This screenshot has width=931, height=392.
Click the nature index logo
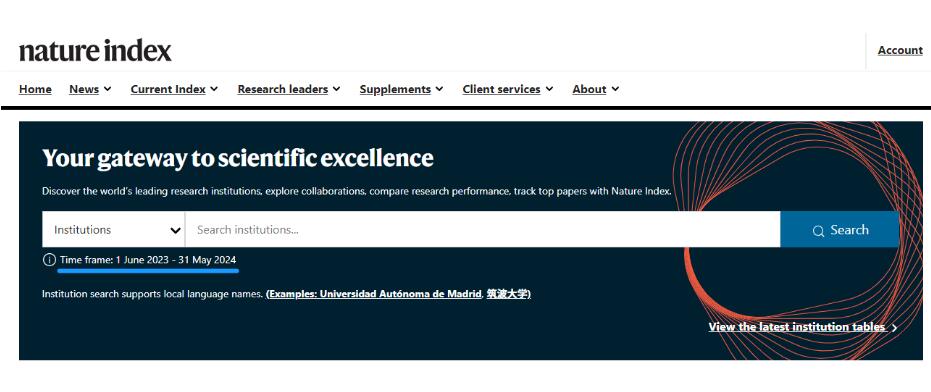(x=95, y=51)
